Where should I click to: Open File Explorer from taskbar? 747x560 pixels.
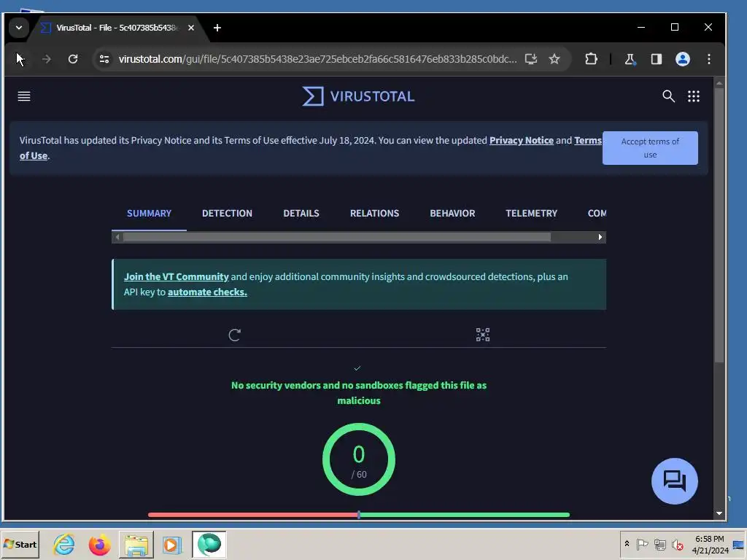tap(136, 544)
